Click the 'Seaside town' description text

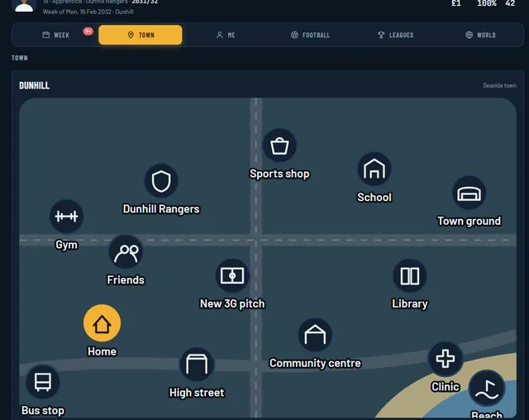coord(499,86)
